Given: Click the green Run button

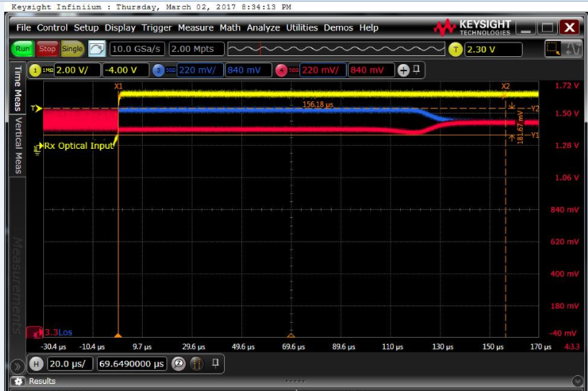Looking at the screenshot, I should click(x=22, y=49).
